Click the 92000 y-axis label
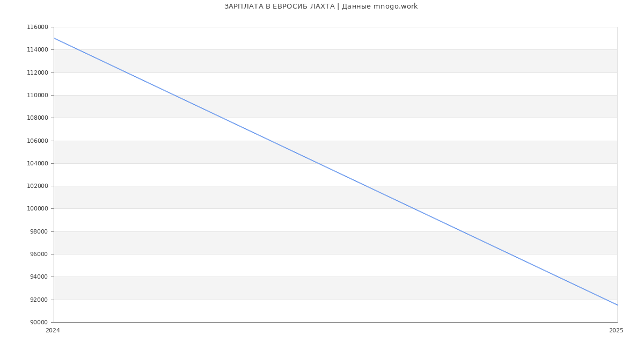 coord(39,300)
